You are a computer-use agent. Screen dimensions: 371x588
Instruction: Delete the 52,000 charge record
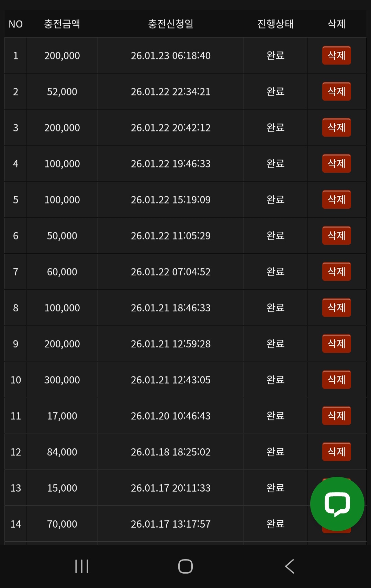(336, 91)
